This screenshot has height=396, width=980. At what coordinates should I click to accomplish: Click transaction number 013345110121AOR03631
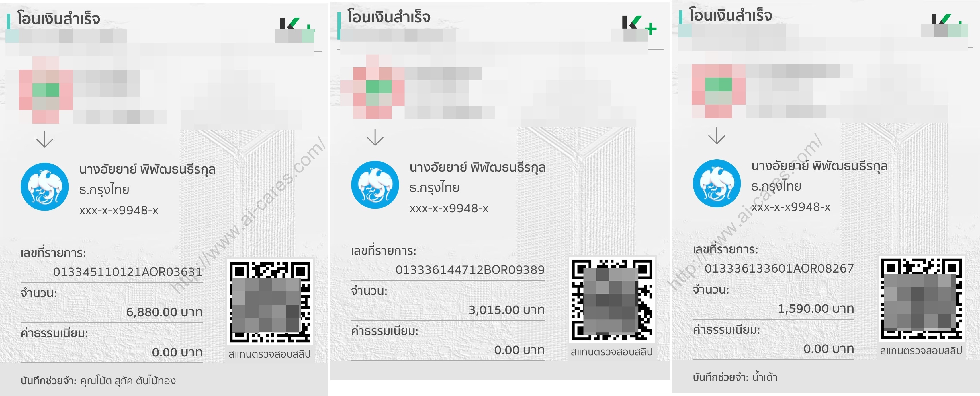click(x=128, y=272)
